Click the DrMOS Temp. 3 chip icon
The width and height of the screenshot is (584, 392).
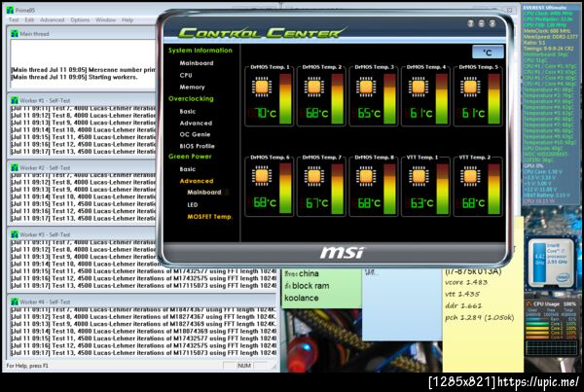(366, 88)
